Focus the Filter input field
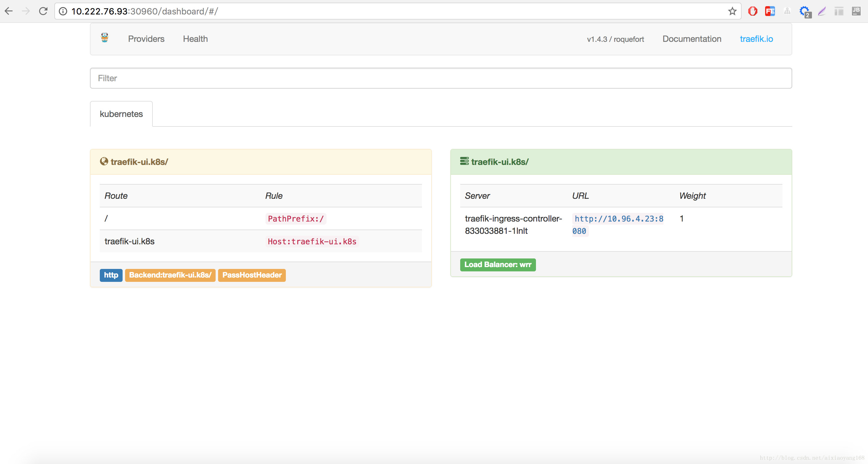Viewport: 868px width, 464px height. tap(441, 78)
